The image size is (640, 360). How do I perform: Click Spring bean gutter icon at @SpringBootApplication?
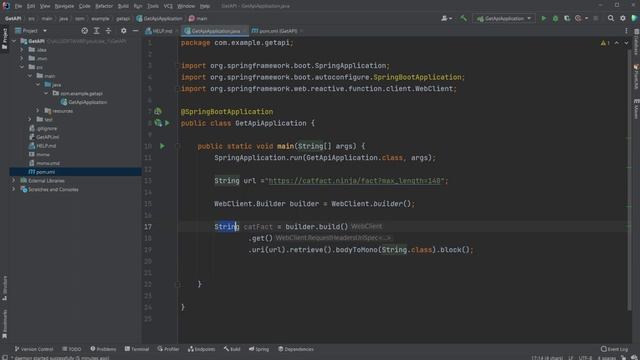pyautogui.click(x=158, y=111)
